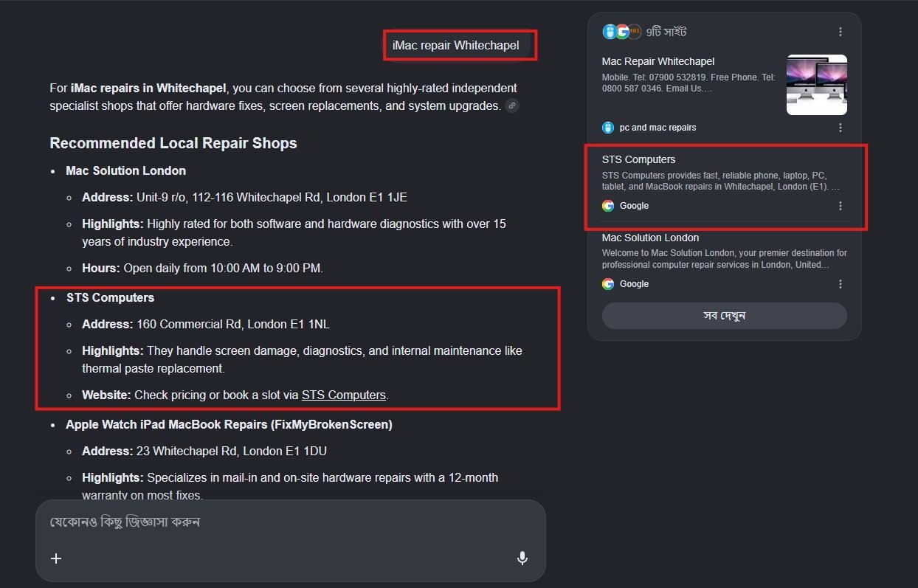This screenshot has height=588, width=918.
Task: Click the link chip icon after the intro paragraph
Action: [x=512, y=106]
